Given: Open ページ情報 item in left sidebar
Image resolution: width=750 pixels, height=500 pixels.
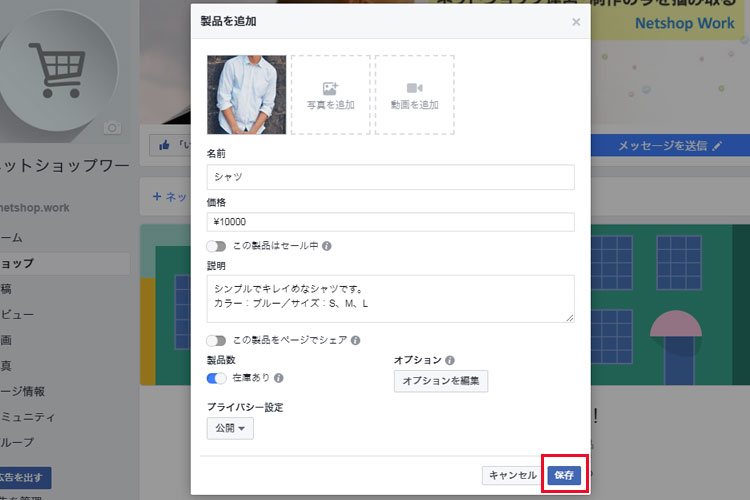Looking at the screenshot, I should click(x=22, y=391).
